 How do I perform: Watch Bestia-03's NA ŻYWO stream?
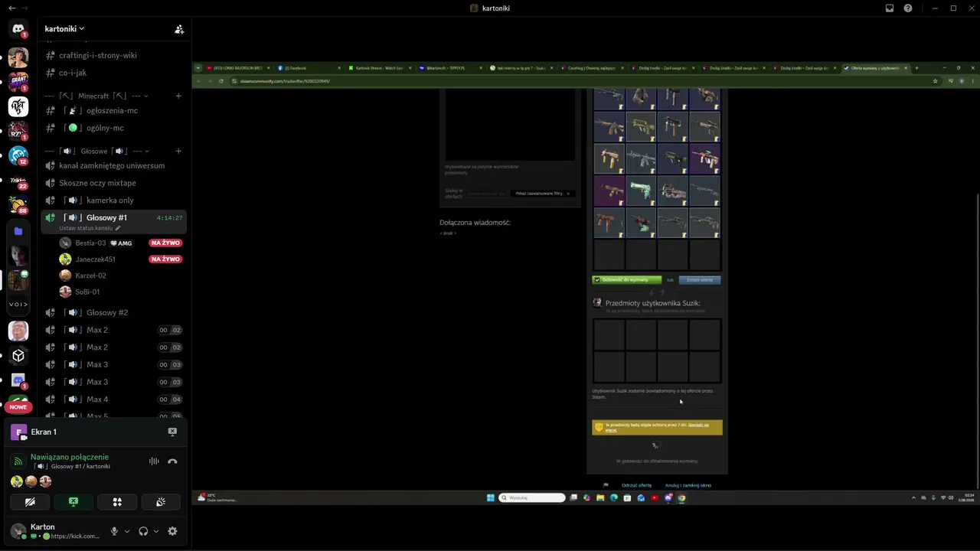[x=165, y=243]
